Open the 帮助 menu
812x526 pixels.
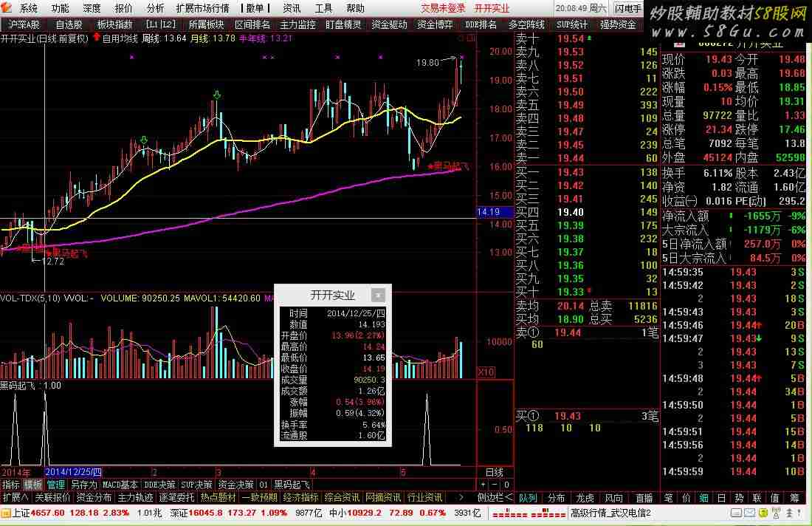[x=355, y=8]
